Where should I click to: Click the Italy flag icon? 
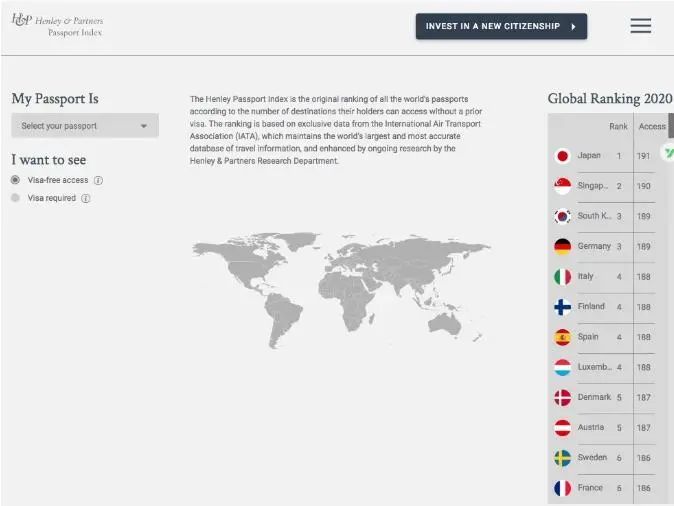pos(562,276)
